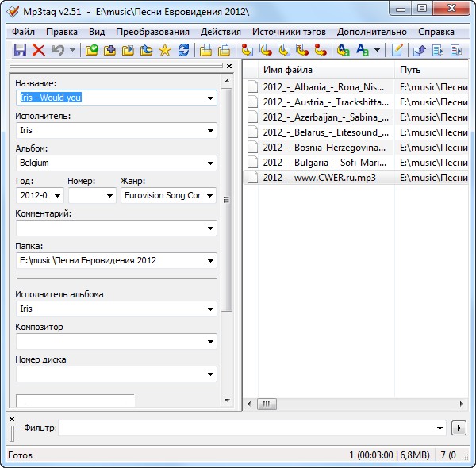Click the yellow star favorites folder icon
476x468 pixels.
click(x=165, y=50)
